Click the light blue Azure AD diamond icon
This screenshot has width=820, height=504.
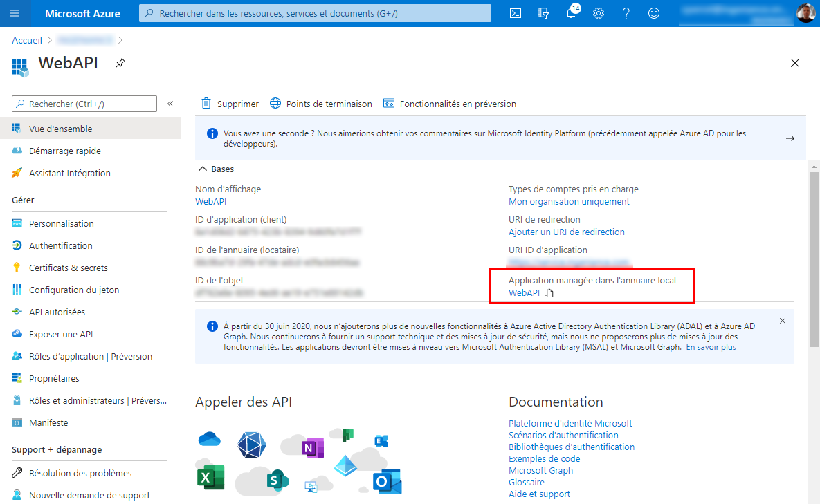coord(345,466)
